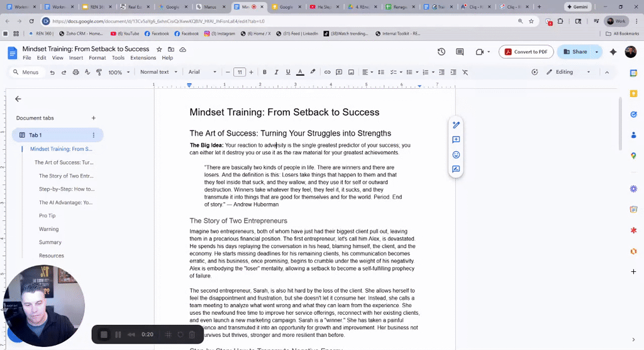644x350 pixels.
Task: Open Tab 1 options three-dot menu
Action: point(94,135)
